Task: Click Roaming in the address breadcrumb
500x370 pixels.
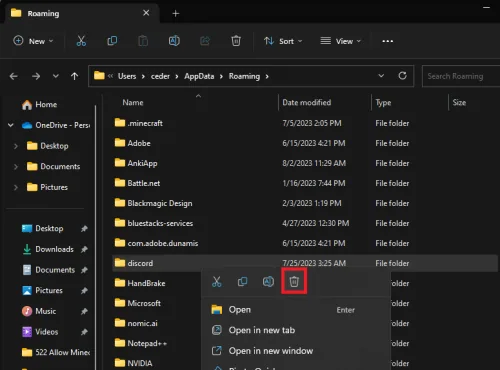Action: [x=244, y=76]
